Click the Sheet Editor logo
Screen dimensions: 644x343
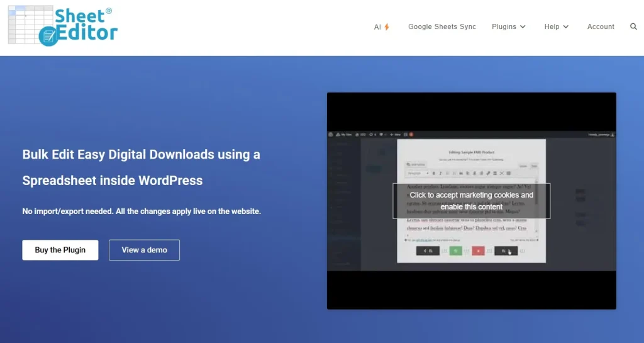click(x=63, y=25)
